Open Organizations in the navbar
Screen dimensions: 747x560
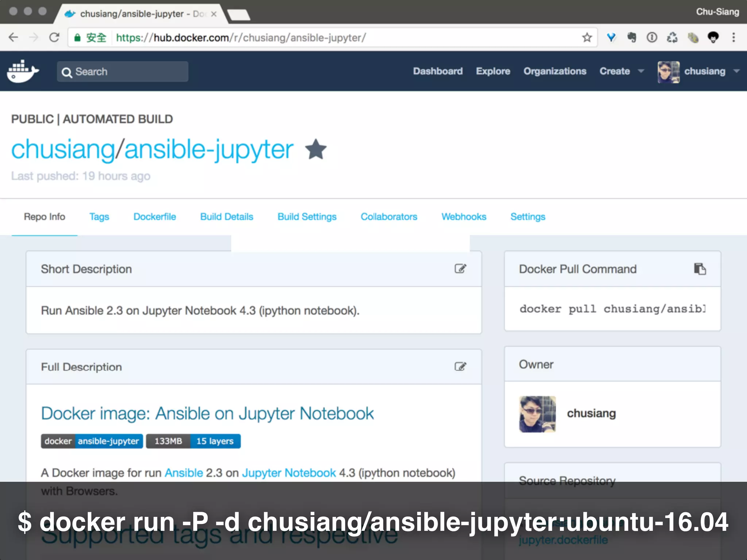point(555,71)
